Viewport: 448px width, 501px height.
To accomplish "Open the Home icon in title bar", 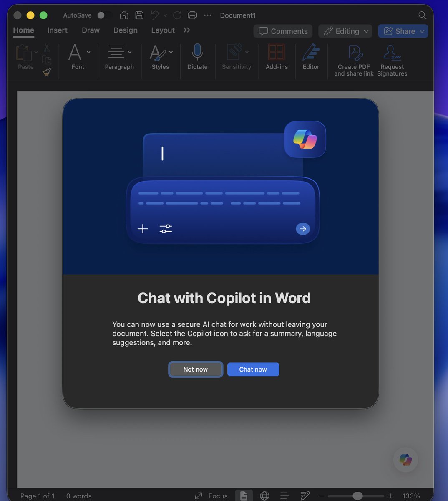I will 124,15.
